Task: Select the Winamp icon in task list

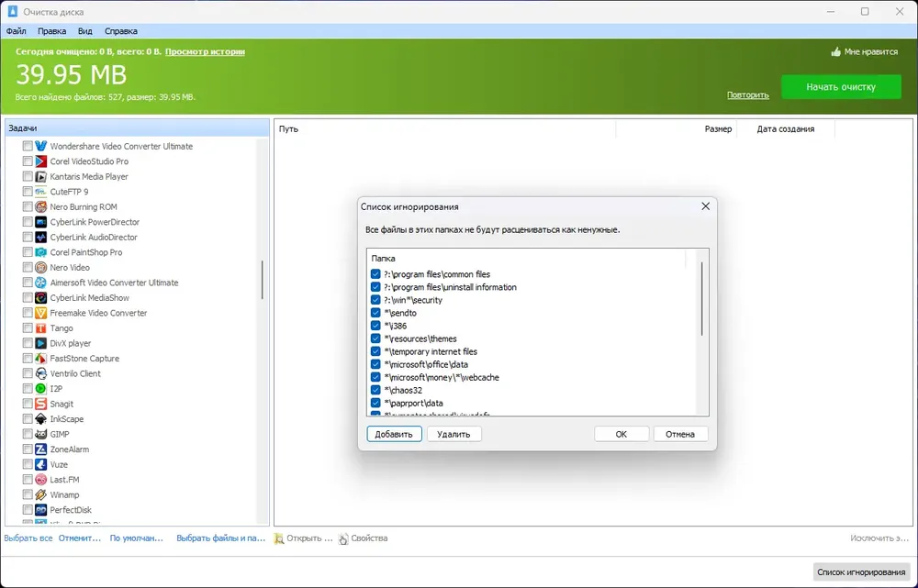Action: [40, 495]
